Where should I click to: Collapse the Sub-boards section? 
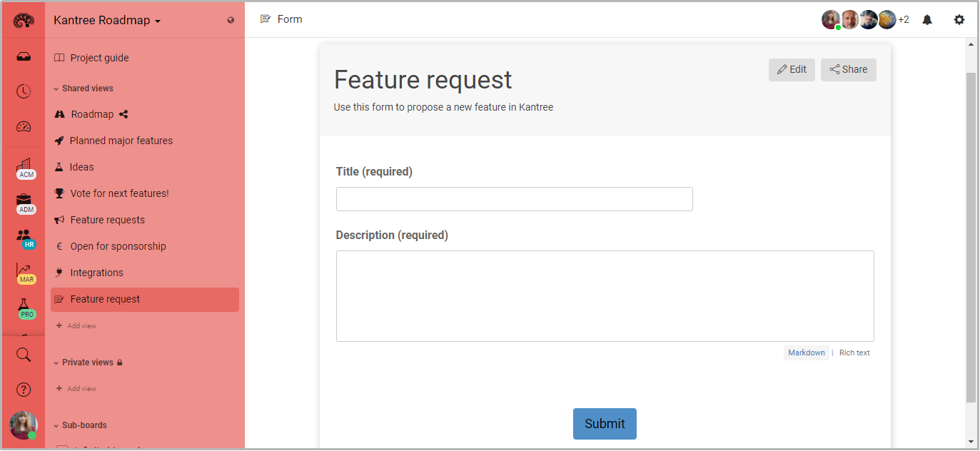(81, 425)
